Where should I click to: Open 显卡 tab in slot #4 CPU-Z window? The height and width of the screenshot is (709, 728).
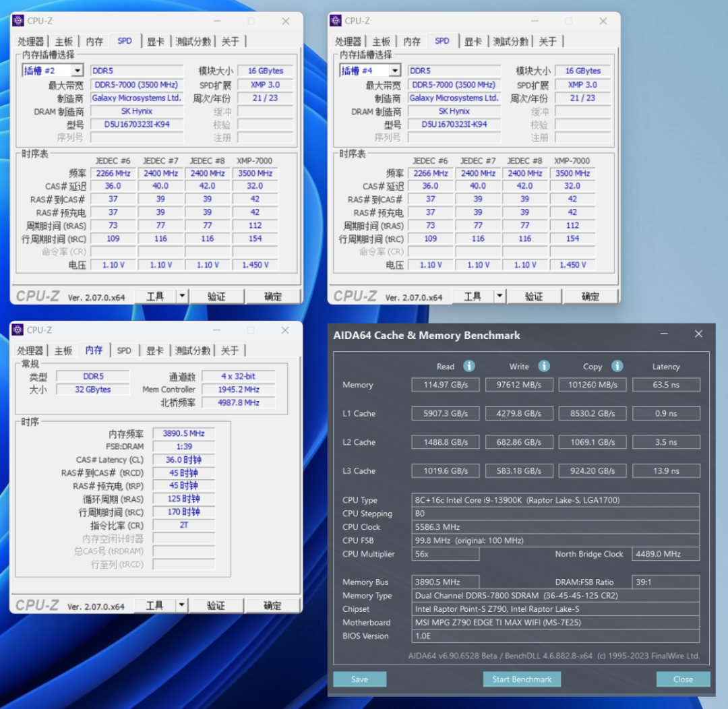click(x=473, y=41)
